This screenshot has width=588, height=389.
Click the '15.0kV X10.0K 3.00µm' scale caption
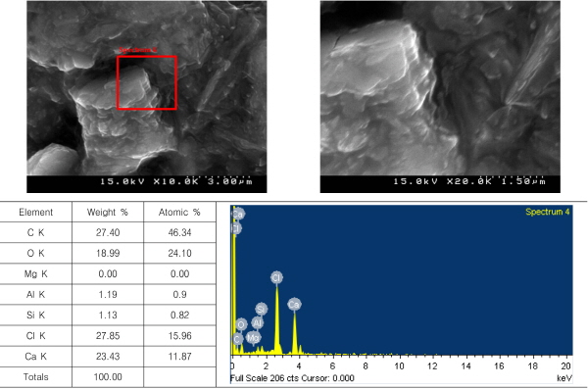pos(176,181)
